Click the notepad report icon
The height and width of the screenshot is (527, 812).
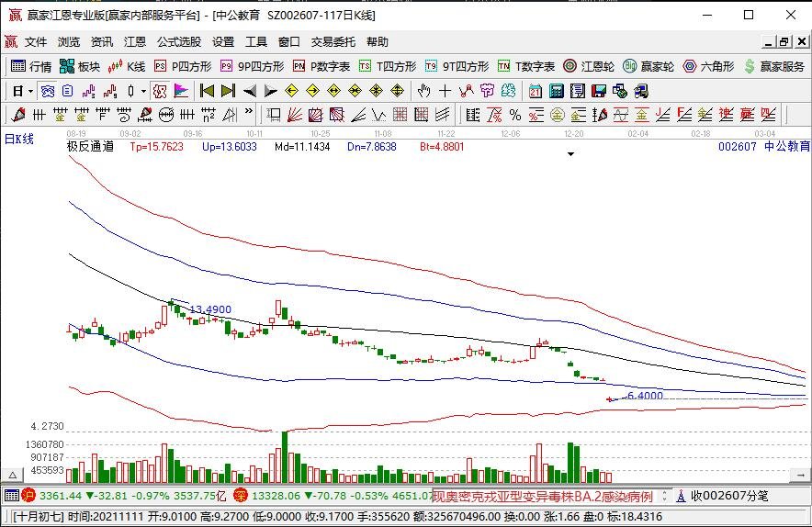(x=578, y=92)
